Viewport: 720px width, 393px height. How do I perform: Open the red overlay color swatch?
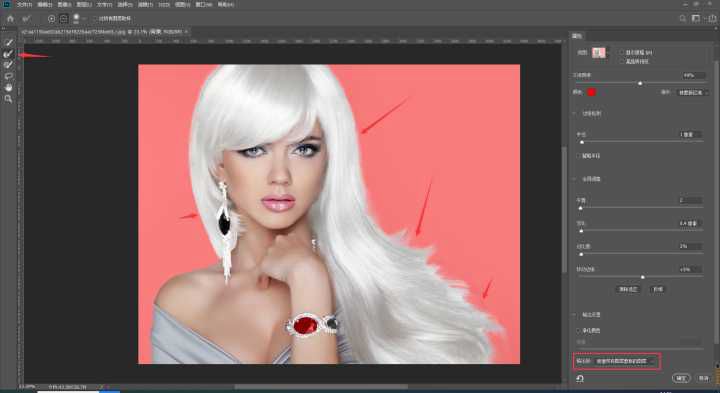click(591, 92)
